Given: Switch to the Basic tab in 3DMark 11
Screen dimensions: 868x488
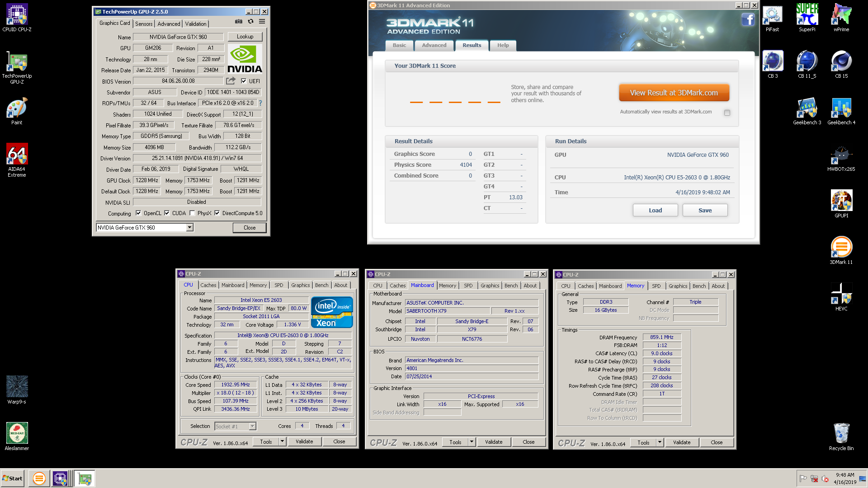Looking at the screenshot, I should pos(399,45).
